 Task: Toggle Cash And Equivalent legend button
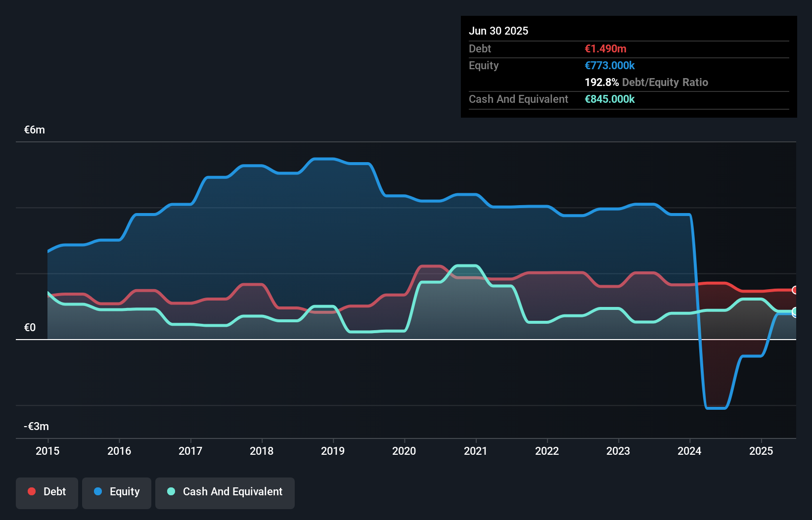coord(225,493)
